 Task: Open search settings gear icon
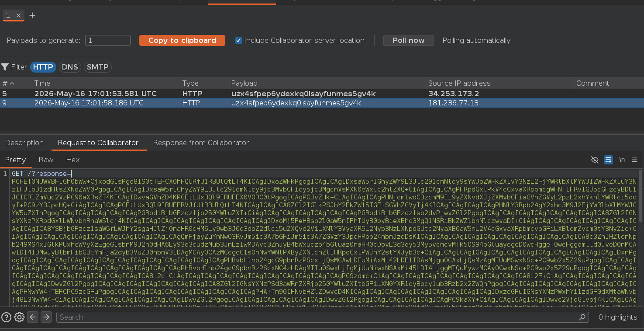(19, 317)
